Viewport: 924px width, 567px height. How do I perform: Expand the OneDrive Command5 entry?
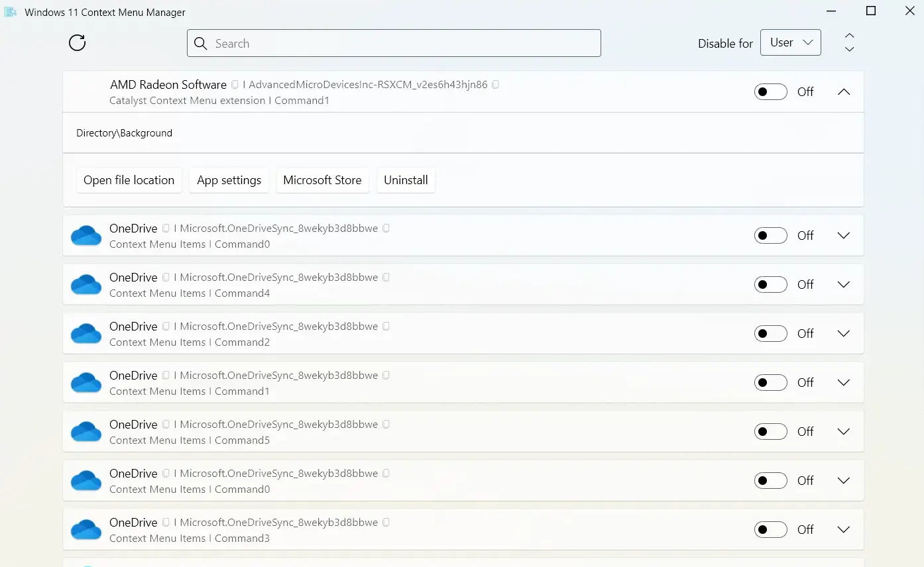tap(843, 432)
